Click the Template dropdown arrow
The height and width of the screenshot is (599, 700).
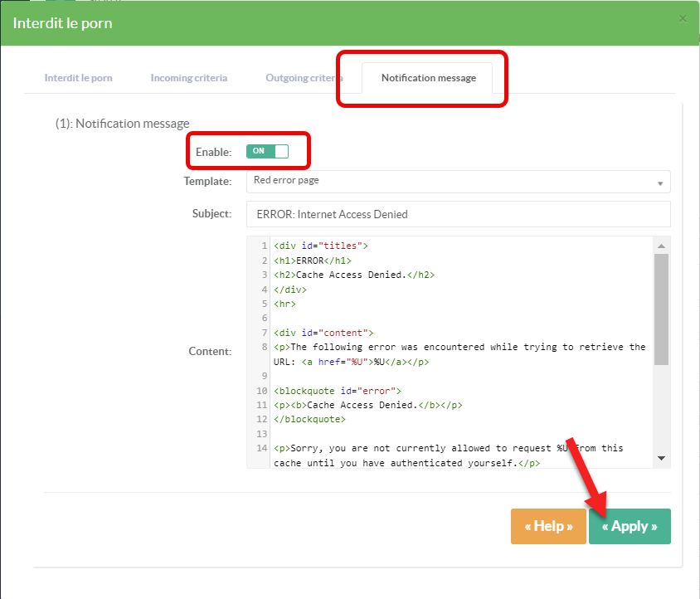click(x=660, y=183)
